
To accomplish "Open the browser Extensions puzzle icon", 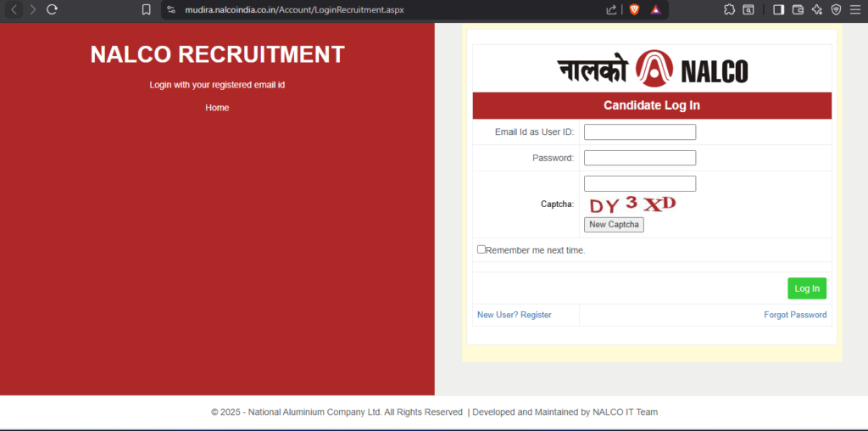I will [729, 9].
